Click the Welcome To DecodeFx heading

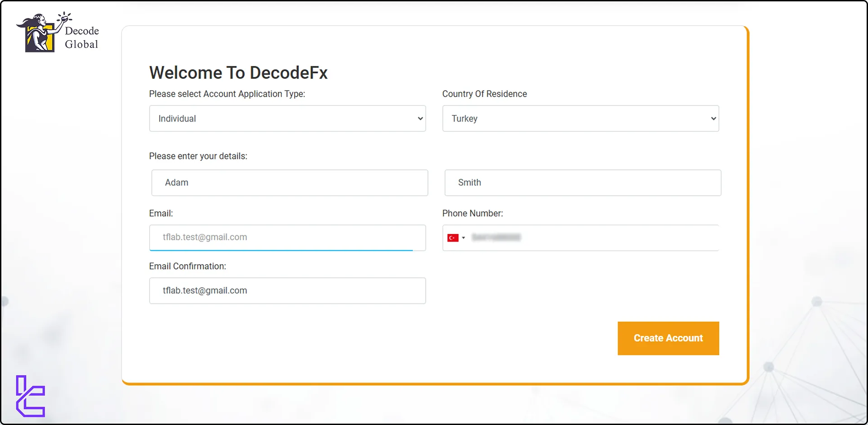tap(238, 73)
